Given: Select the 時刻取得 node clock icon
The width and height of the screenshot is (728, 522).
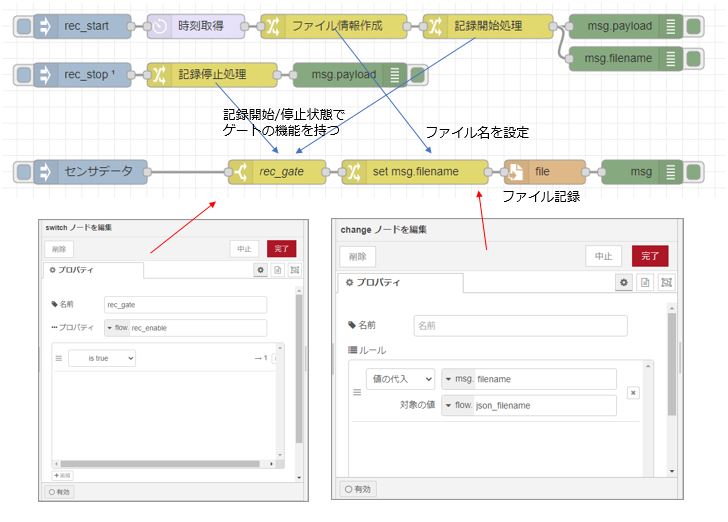Looking at the screenshot, I should click(160, 26).
